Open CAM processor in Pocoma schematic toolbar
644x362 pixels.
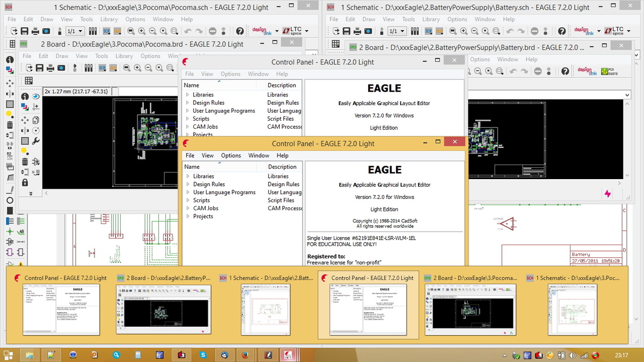point(46,31)
